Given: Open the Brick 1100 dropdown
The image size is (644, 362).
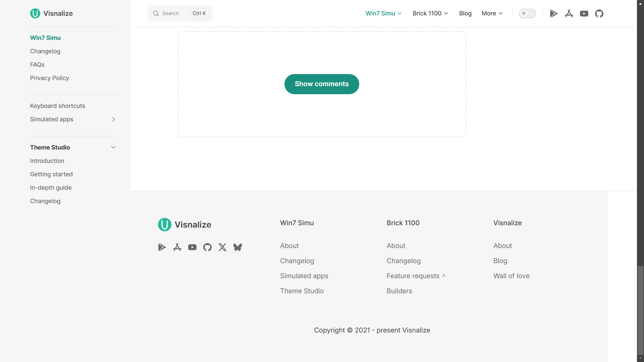Looking at the screenshot, I should coord(430,13).
